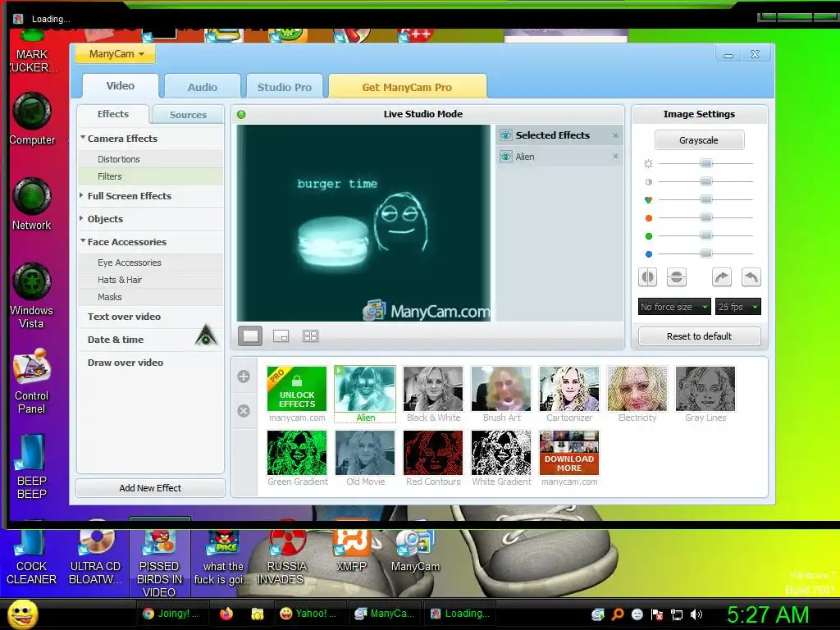Open the No force size dropdown
This screenshot has width=840, height=630.
pyautogui.click(x=674, y=307)
